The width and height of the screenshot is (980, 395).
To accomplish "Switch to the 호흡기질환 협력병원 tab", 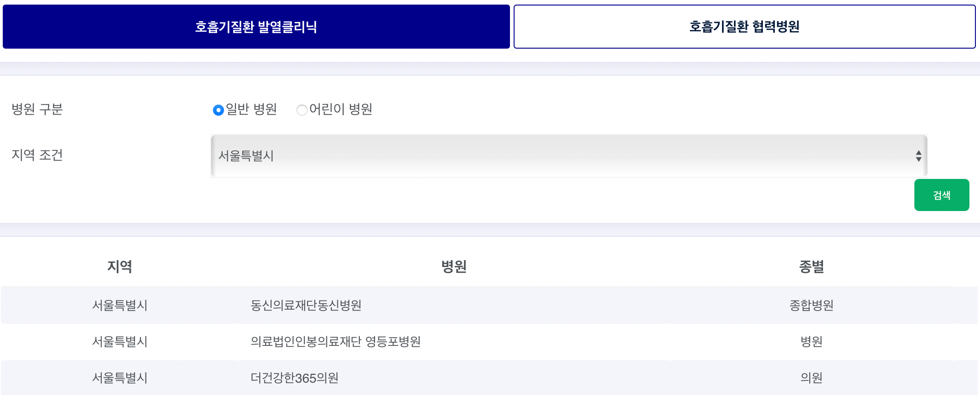I will pyautogui.click(x=745, y=26).
